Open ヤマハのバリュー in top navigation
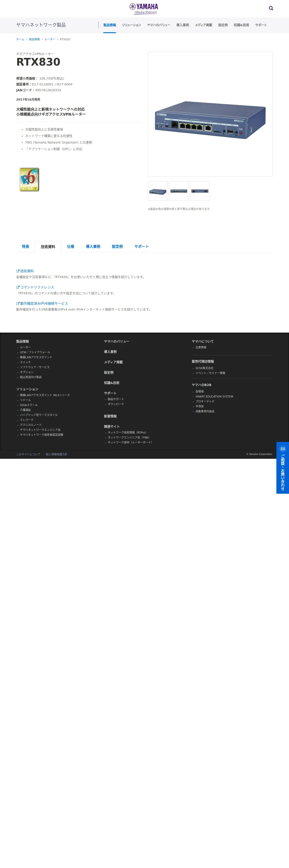The image size is (289, 868). point(158,25)
